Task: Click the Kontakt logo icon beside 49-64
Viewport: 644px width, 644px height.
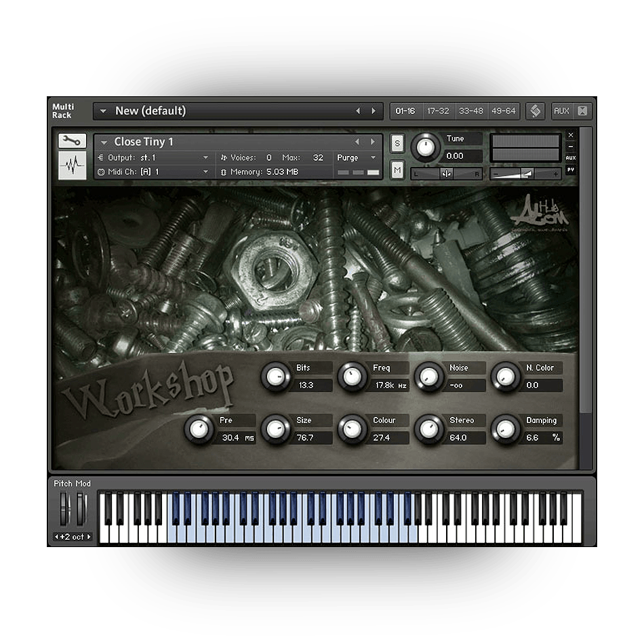Action: [x=536, y=111]
